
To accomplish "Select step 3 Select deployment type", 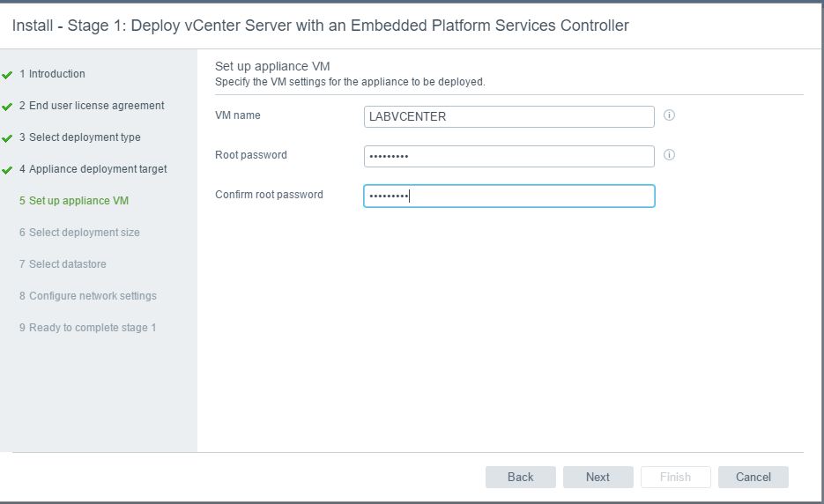I will [80, 137].
